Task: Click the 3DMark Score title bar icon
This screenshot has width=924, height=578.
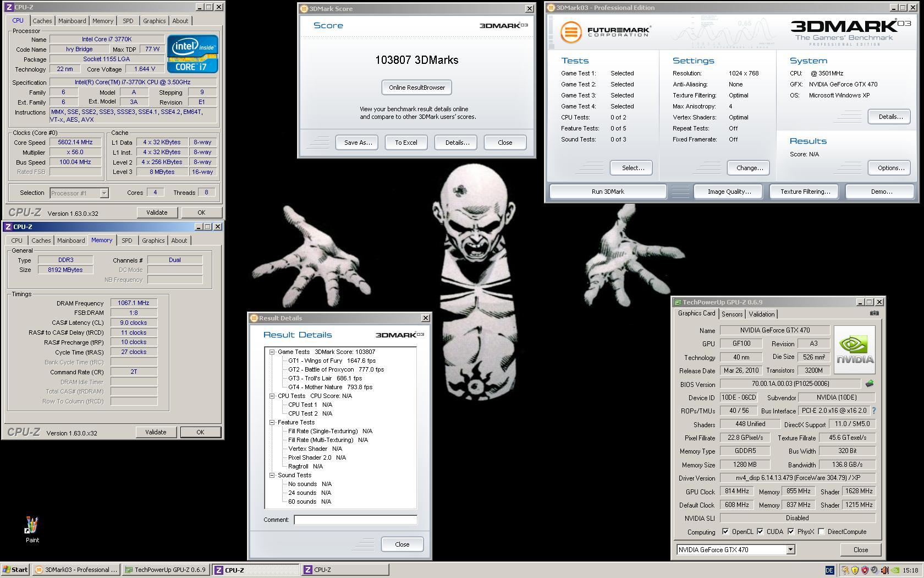Action: [x=304, y=9]
